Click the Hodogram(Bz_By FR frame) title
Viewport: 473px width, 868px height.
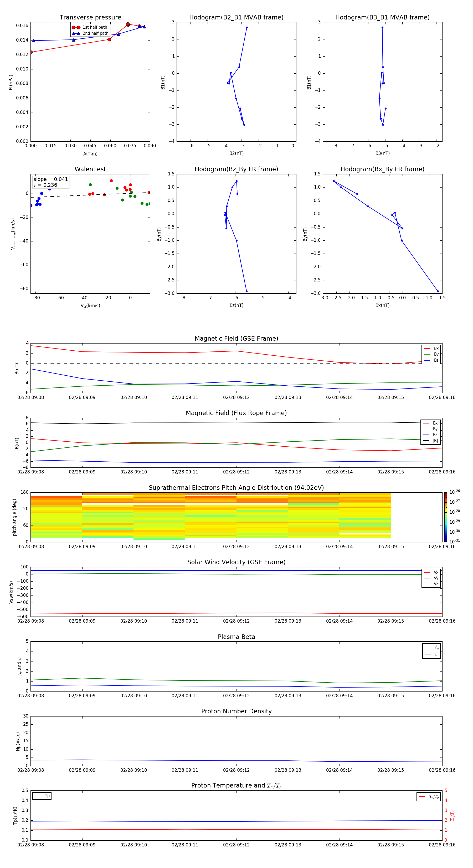(x=236, y=169)
